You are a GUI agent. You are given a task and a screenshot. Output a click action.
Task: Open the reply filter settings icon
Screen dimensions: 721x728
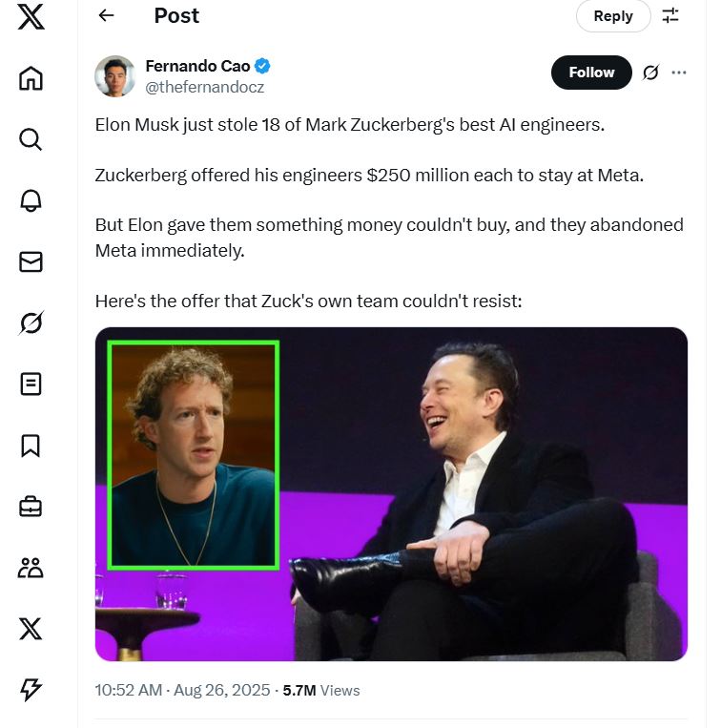click(x=670, y=15)
